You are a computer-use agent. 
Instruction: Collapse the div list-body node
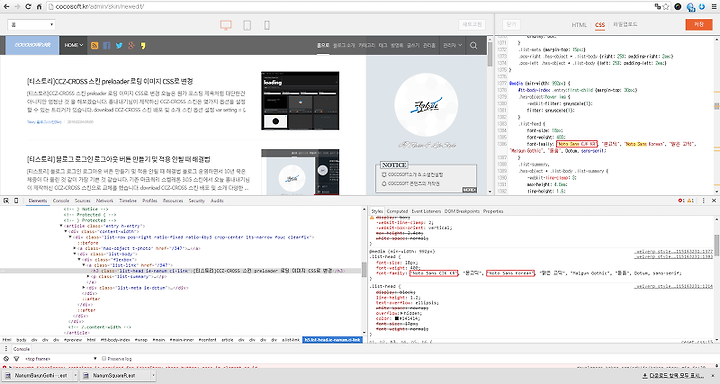[75, 254]
